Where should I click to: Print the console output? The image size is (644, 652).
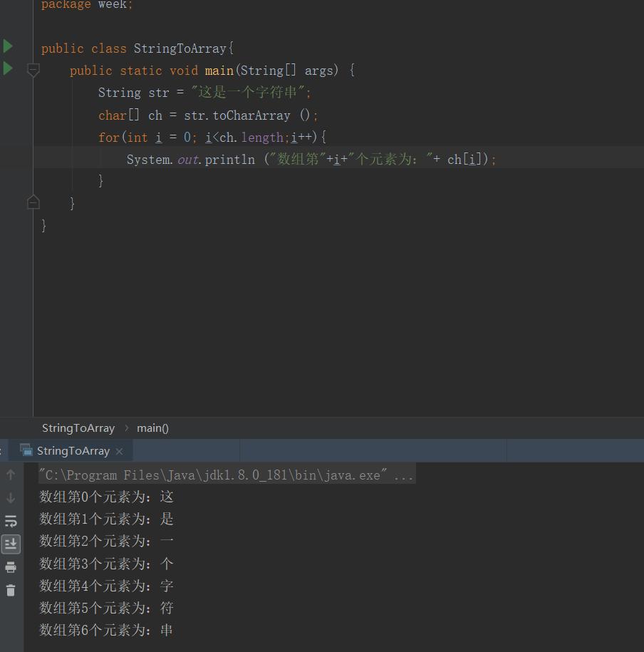click(11, 567)
